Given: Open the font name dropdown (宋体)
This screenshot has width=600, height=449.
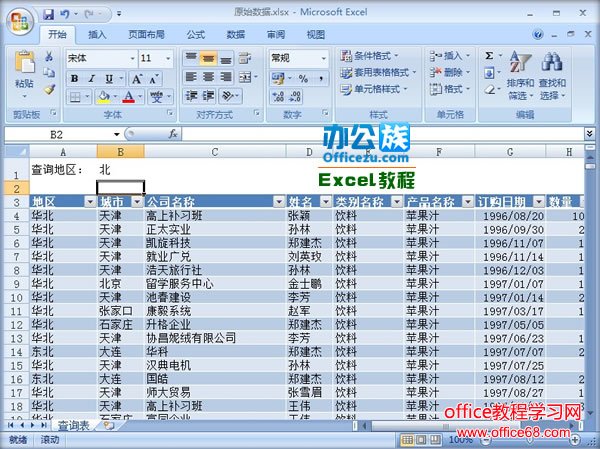Looking at the screenshot, I should click(130, 58).
